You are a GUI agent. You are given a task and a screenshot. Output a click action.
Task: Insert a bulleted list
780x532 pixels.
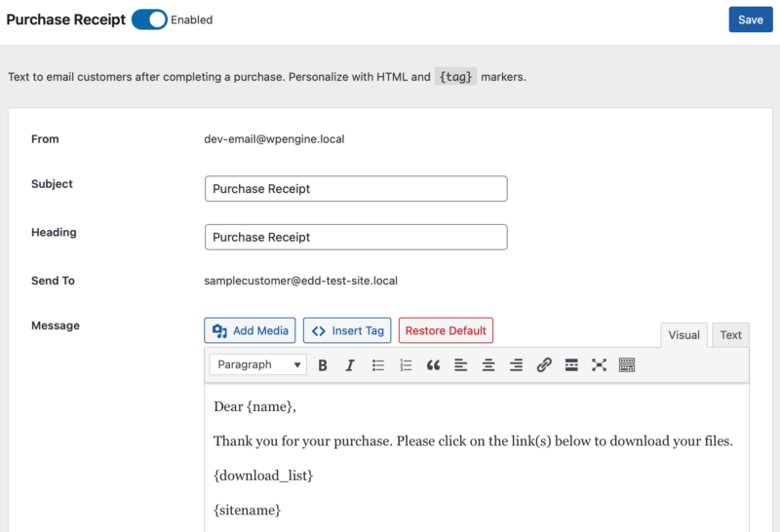point(378,364)
